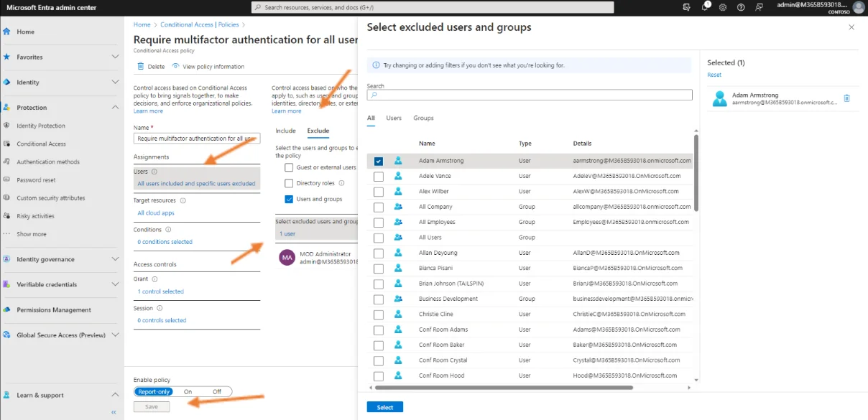The height and width of the screenshot is (420, 868).
Task: Open the settings gear in header
Action: tap(723, 7)
